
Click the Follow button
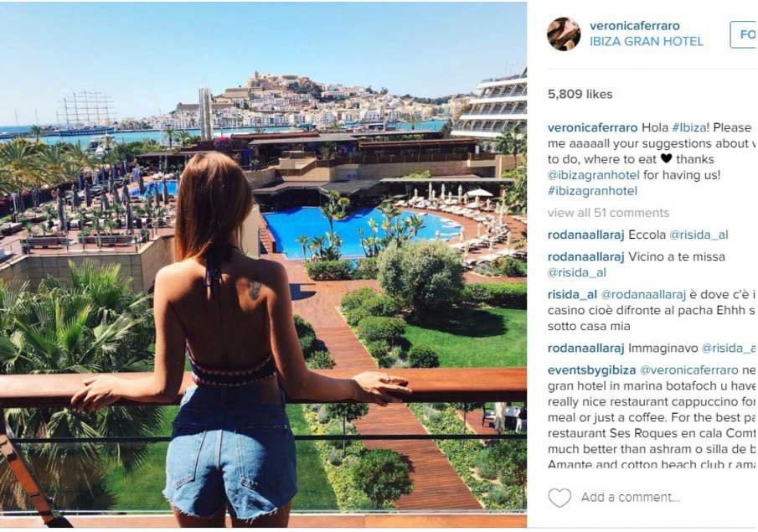click(x=744, y=34)
